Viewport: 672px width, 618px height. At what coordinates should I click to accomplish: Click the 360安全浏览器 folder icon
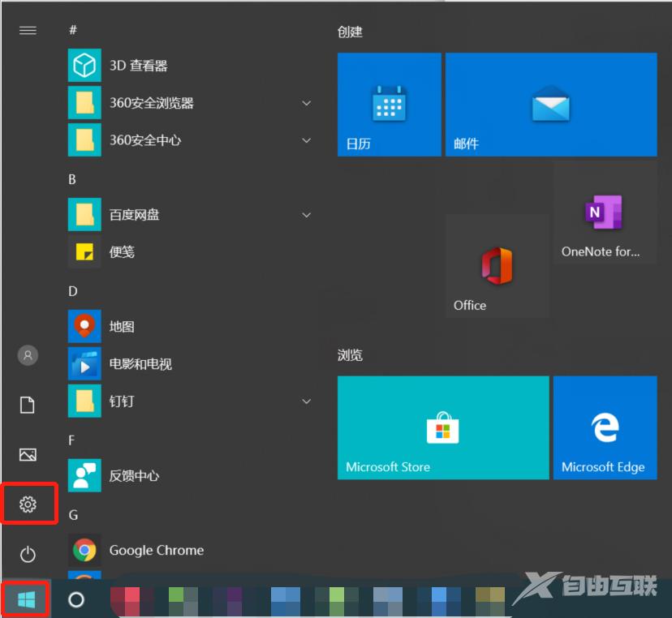pyautogui.click(x=84, y=103)
